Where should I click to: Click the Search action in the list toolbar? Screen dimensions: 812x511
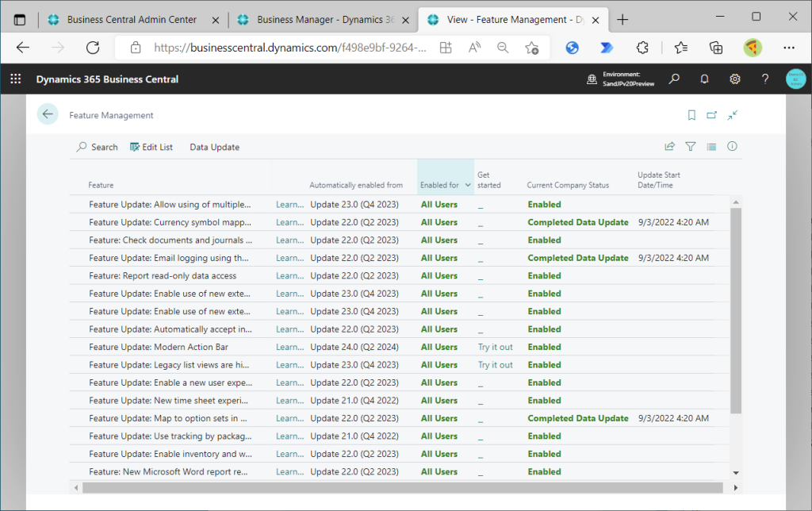tap(97, 147)
